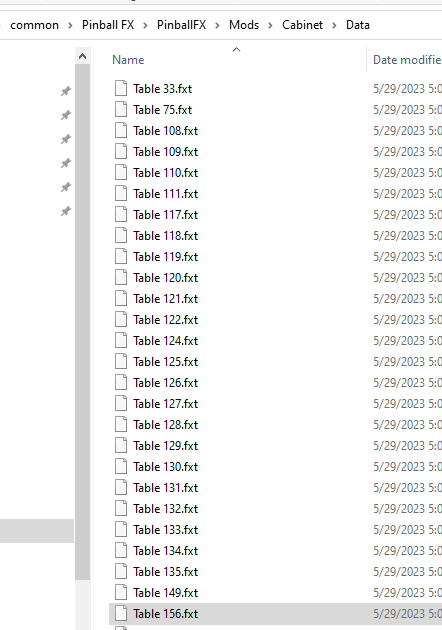Select the Table 120.fxt file name

pos(166,278)
